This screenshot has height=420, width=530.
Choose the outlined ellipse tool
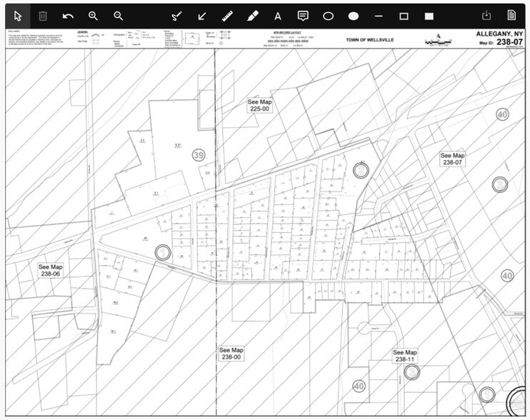(x=328, y=16)
